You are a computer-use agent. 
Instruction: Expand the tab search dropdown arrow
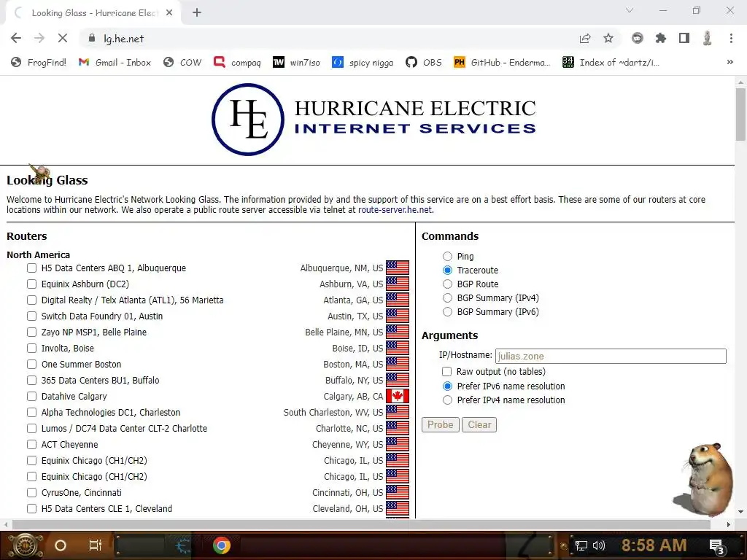(630, 10)
